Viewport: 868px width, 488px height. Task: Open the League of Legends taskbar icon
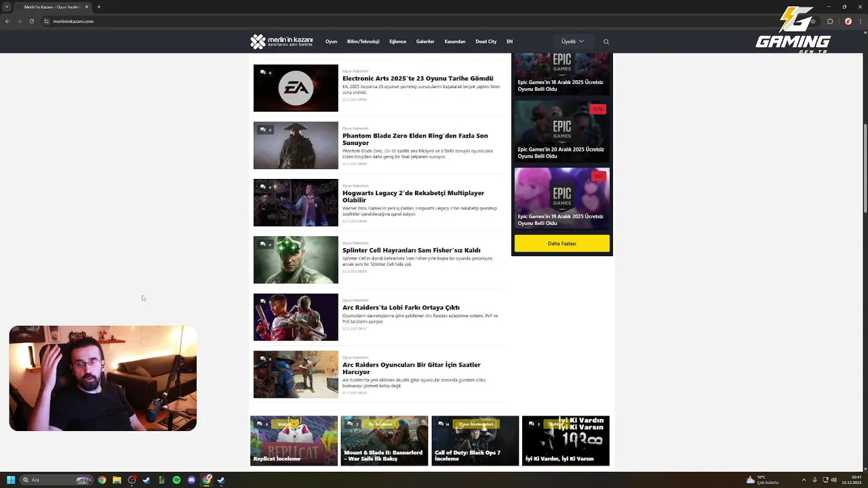(x=161, y=480)
